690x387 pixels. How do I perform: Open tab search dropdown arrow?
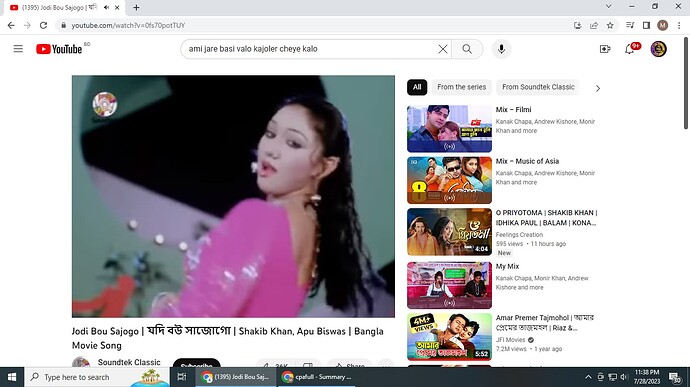click(x=608, y=6)
